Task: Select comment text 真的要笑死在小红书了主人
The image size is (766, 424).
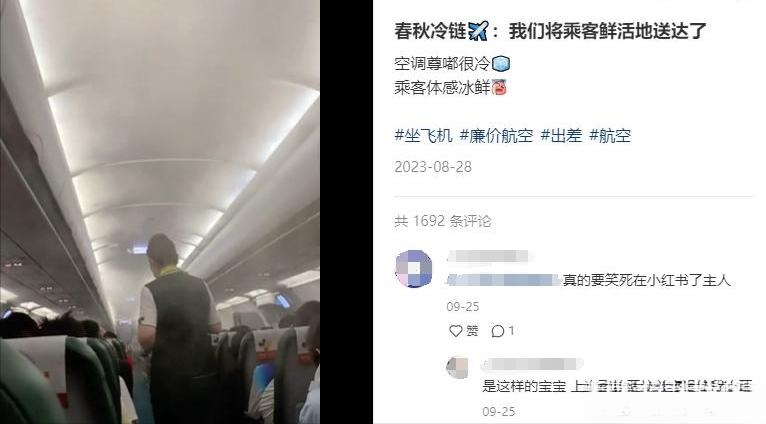Action: [x=646, y=280]
